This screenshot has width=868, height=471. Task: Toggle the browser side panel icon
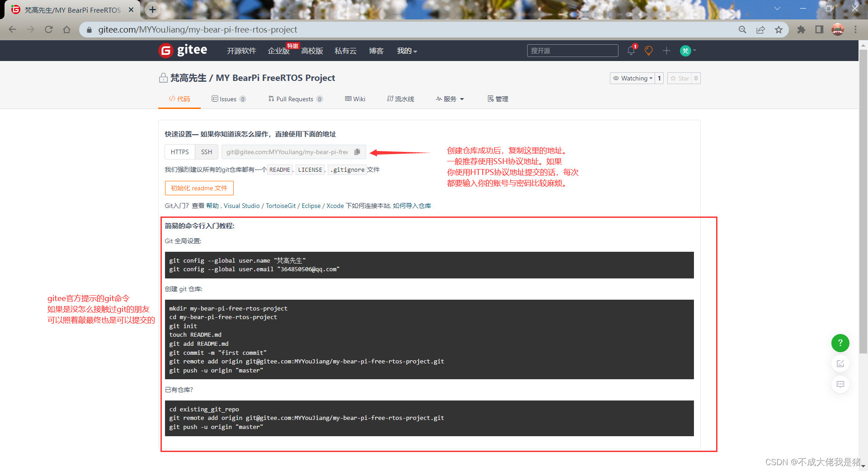click(819, 29)
